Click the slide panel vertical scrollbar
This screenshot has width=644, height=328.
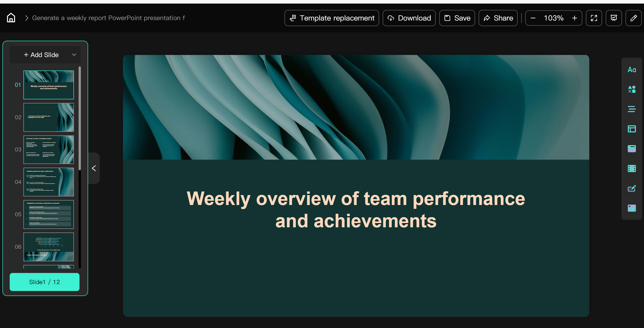80,118
